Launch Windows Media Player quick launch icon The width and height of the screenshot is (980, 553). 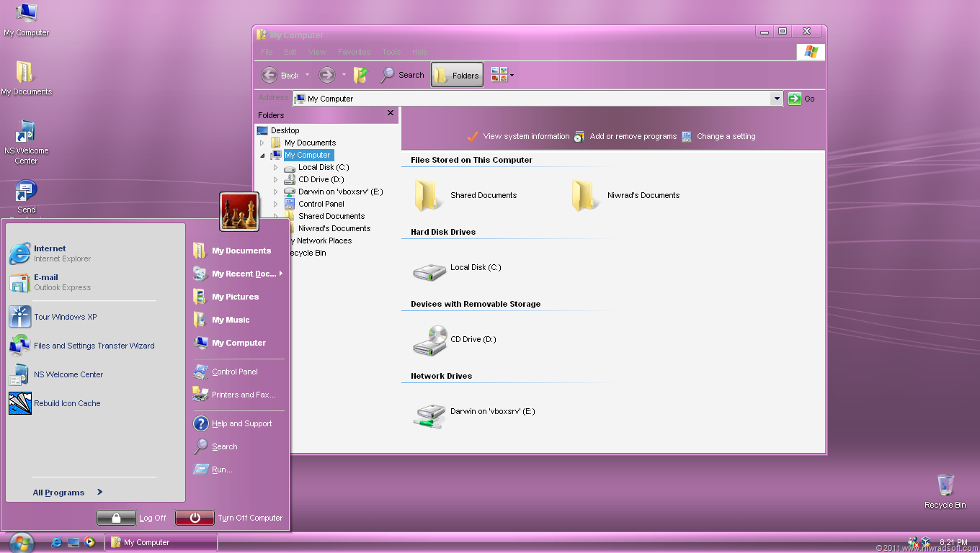[x=90, y=542]
